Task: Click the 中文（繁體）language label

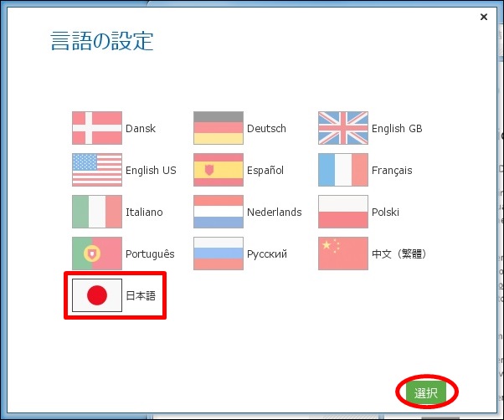Action: click(399, 254)
